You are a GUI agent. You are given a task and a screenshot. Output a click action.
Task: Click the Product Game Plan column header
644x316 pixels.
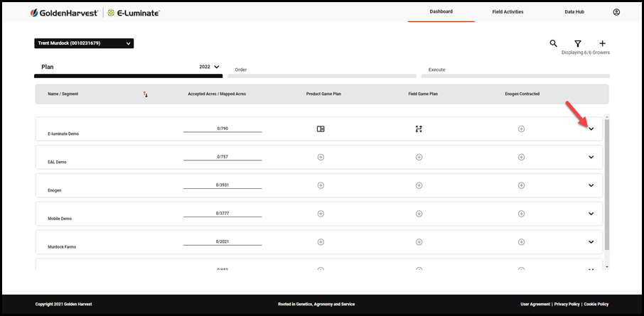point(323,94)
